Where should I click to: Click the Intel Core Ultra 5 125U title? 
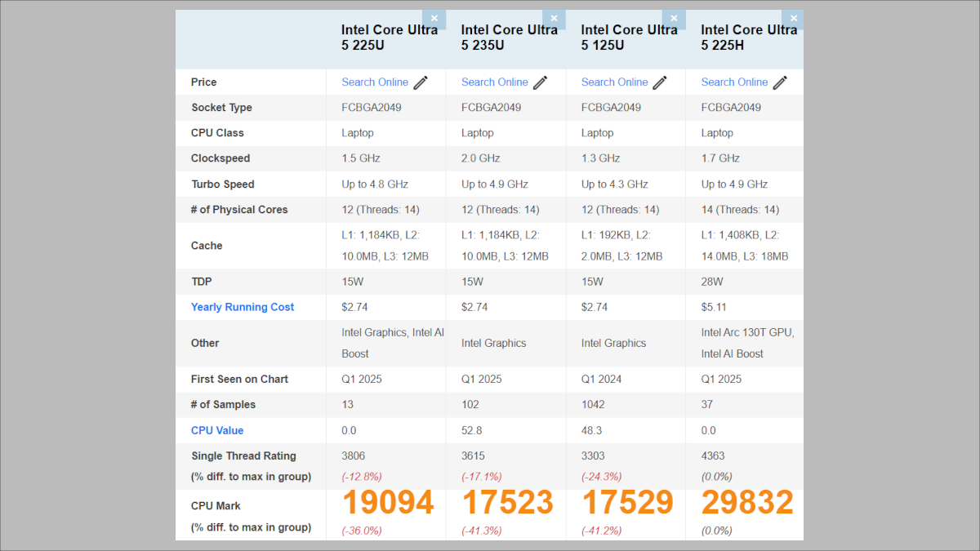629,38
